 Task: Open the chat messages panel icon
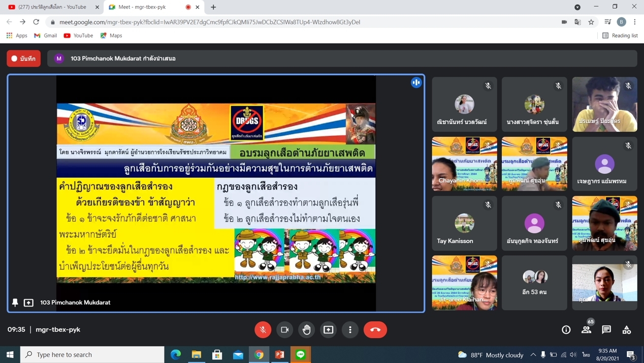pos(606,329)
